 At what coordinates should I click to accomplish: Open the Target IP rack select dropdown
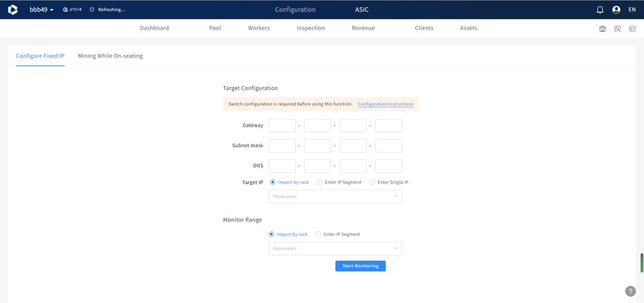335,197
